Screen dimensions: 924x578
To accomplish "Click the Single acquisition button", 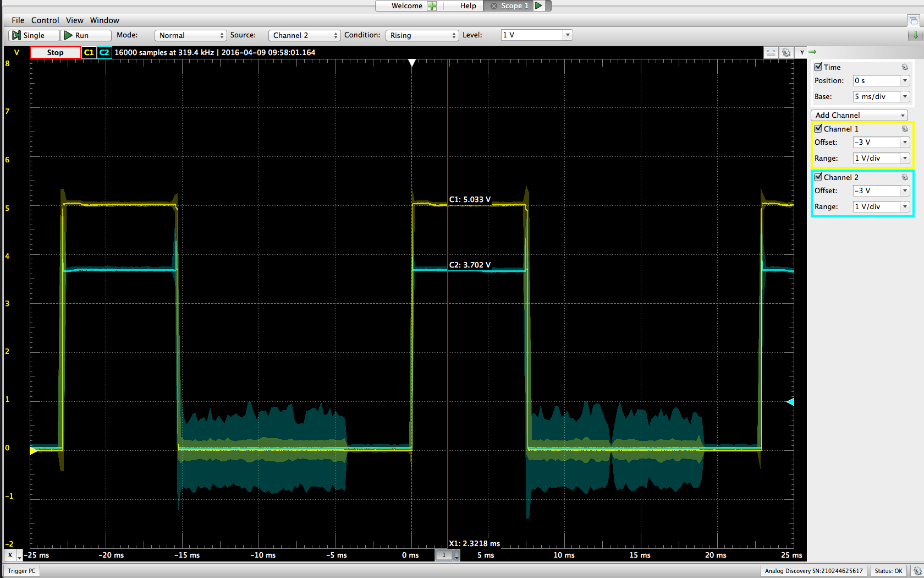I will [x=34, y=35].
